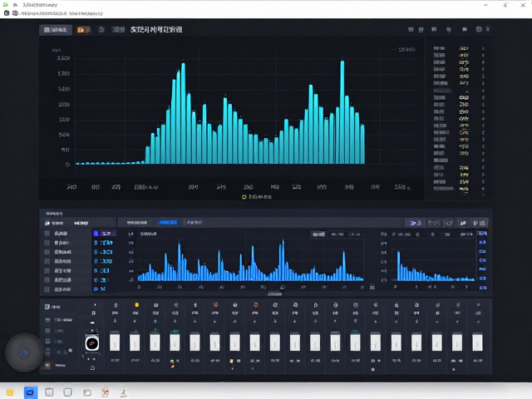532x399 pixels.
Task: Open the red-and-yellow app icon in taskbar
Action: [106, 392]
